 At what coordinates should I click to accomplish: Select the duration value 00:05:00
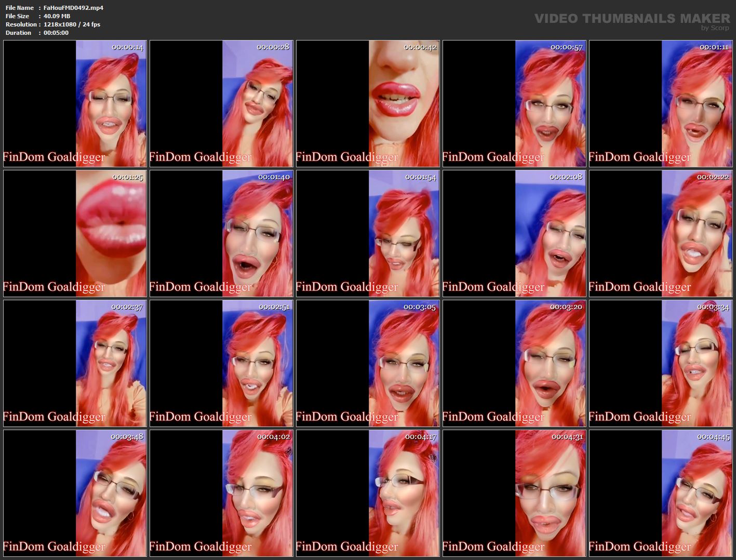pos(56,33)
